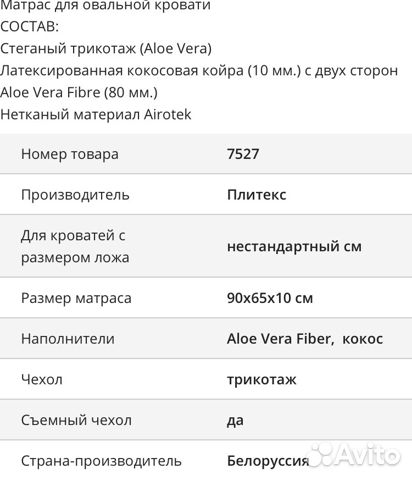Click the Чехол row label
The width and height of the screenshot is (412, 480).
point(42,380)
